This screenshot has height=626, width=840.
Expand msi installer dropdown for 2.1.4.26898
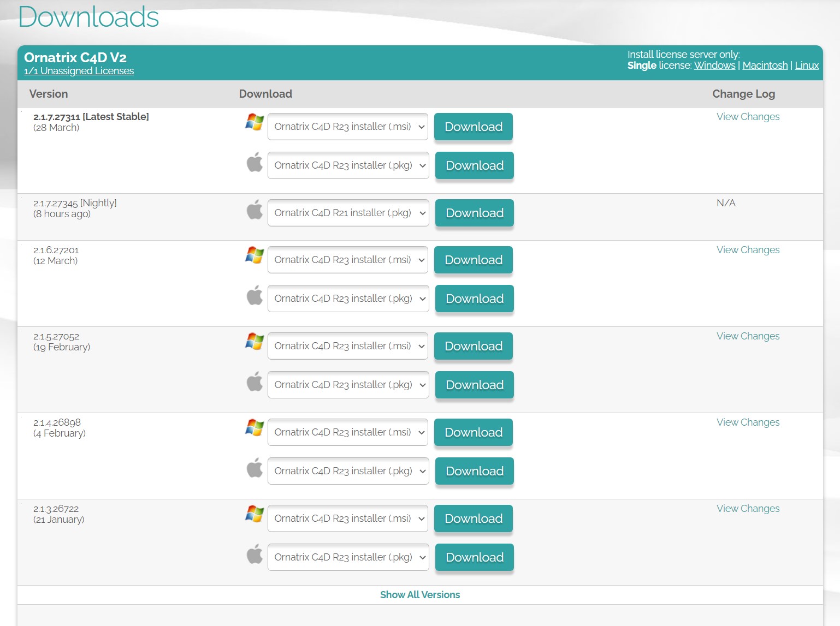(x=348, y=432)
